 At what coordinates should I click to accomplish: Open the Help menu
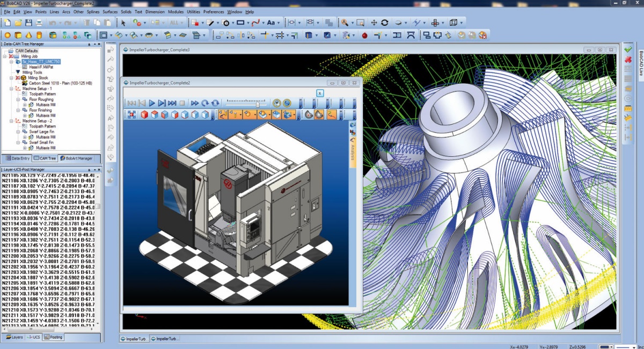[250, 11]
